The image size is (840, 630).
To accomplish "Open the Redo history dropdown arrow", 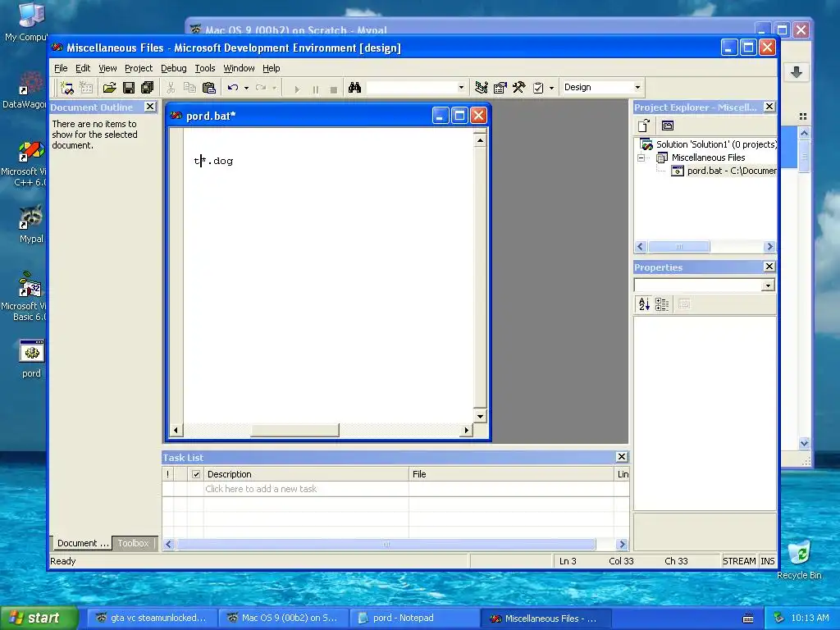I will 274,88.
